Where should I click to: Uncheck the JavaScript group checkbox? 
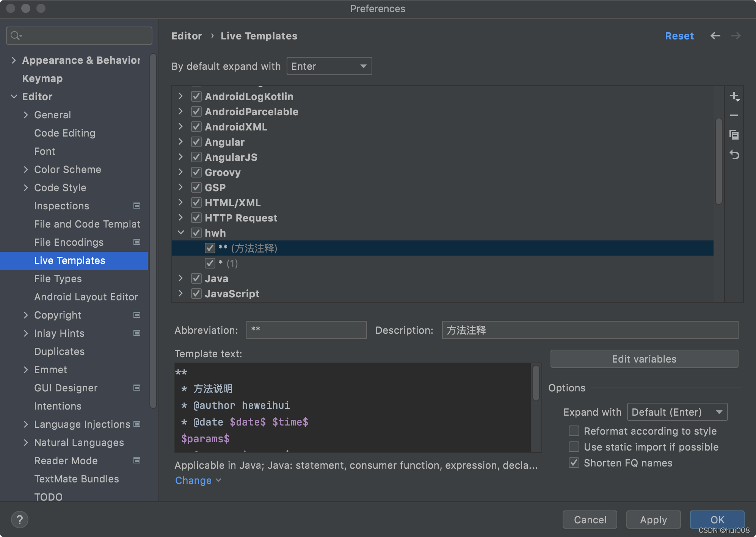tap(196, 294)
